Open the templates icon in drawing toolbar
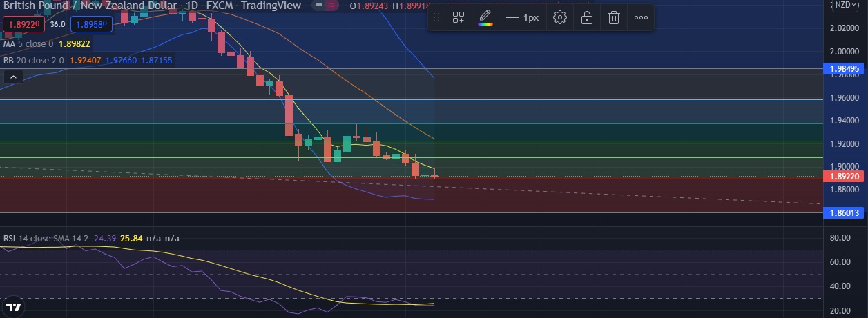This screenshot has width=868, height=318. tap(459, 18)
